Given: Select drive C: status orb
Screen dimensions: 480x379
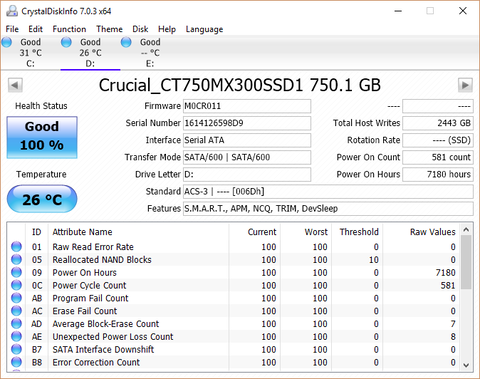Looking at the screenshot, I should coord(6,42).
